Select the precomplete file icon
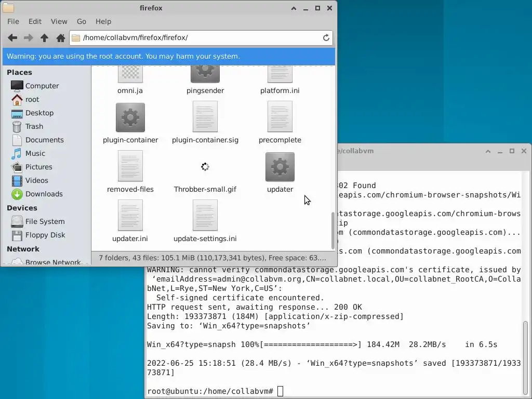 (280, 117)
